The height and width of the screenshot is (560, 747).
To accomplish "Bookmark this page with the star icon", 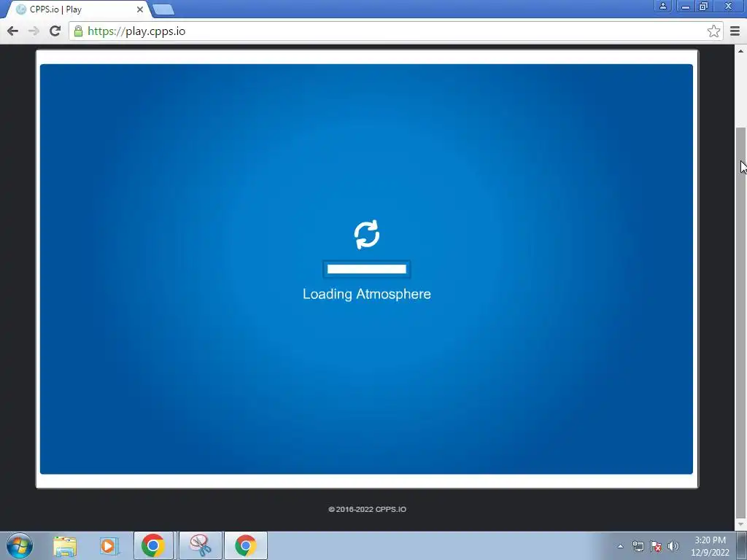I will tap(713, 31).
